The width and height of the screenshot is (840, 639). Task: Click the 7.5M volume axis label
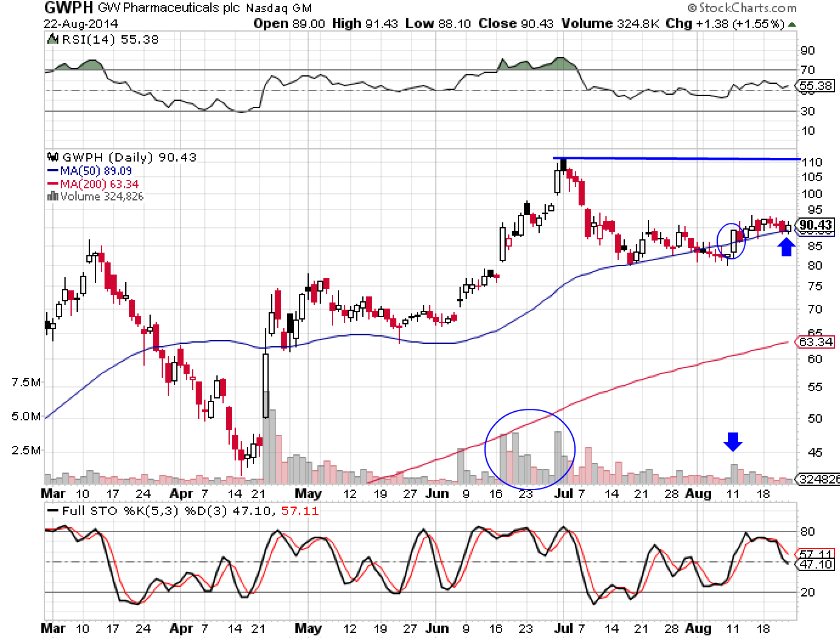point(26,383)
